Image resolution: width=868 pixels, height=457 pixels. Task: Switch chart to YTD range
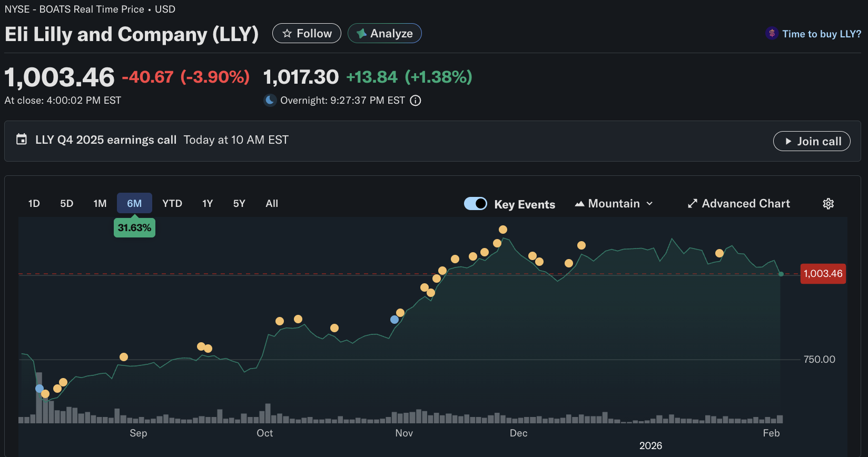coord(172,203)
